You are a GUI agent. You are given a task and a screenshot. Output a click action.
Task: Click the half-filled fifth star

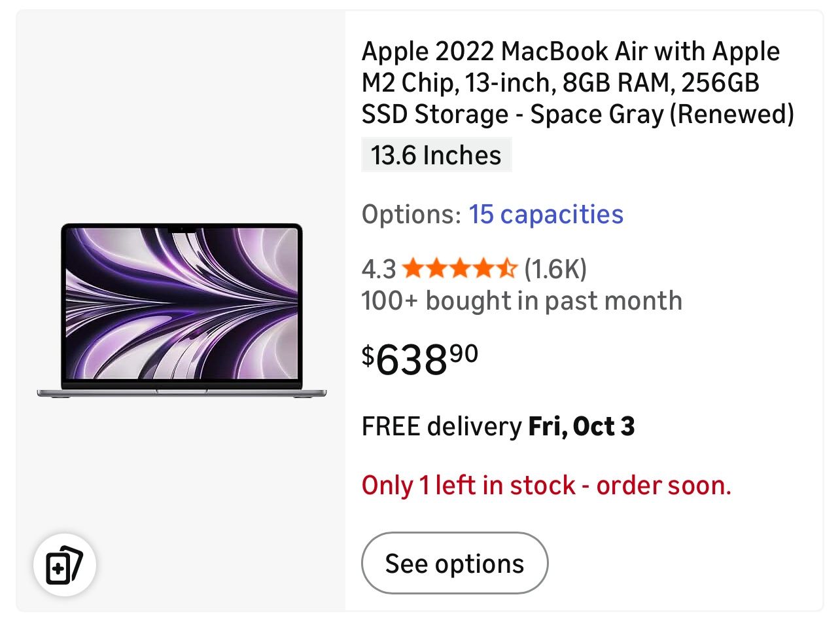pos(508,268)
